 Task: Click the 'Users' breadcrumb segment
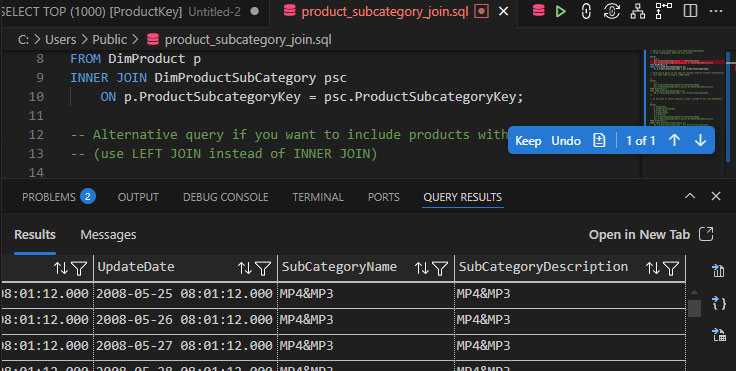(61, 40)
